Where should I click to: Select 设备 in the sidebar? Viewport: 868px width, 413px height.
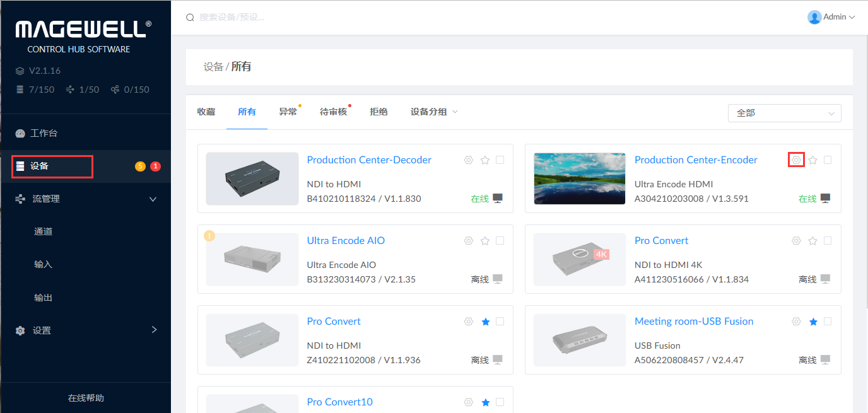click(86, 166)
